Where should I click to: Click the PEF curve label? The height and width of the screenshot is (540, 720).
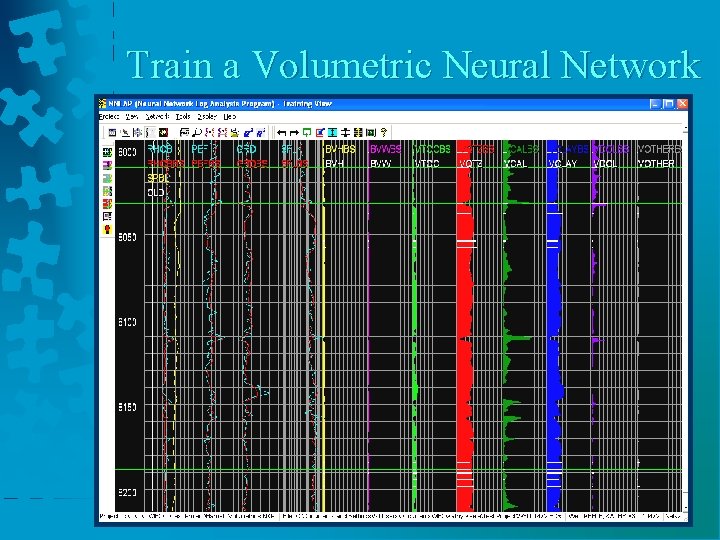[x=200, y=149]
